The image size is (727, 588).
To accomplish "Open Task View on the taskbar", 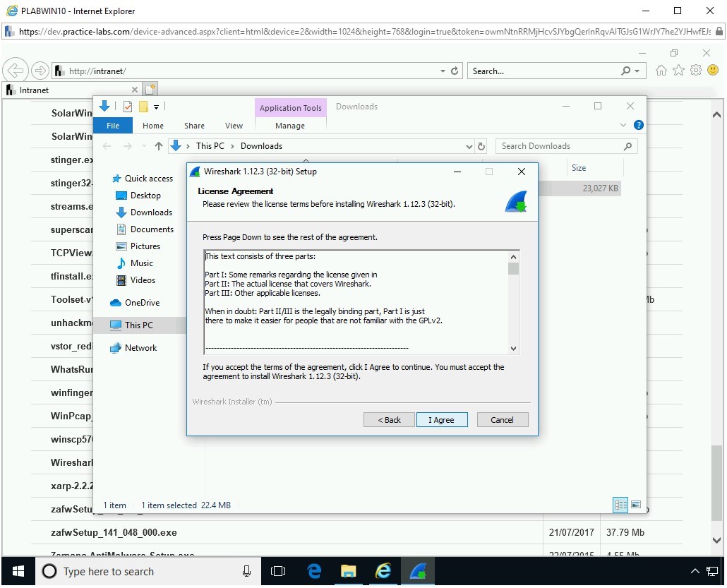I will pos(278,571).
